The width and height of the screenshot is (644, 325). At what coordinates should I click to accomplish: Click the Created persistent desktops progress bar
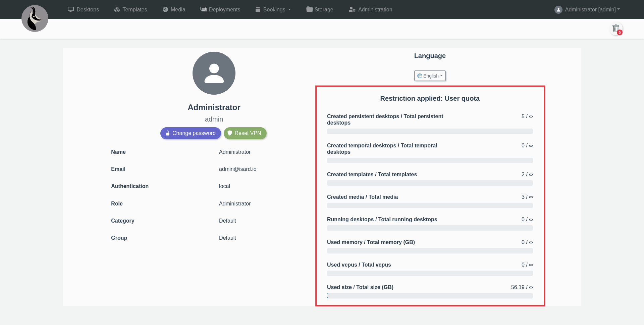(430, 131)
